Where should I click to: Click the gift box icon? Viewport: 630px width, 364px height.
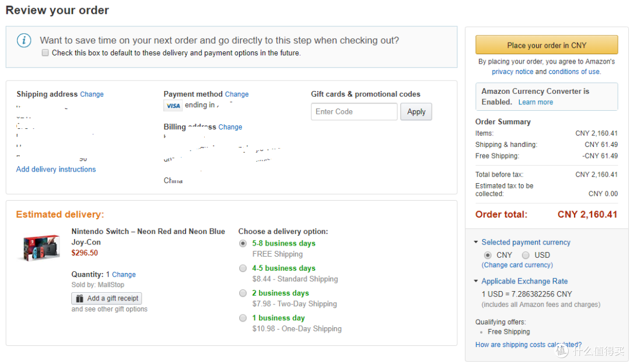[x=79, y=299]
